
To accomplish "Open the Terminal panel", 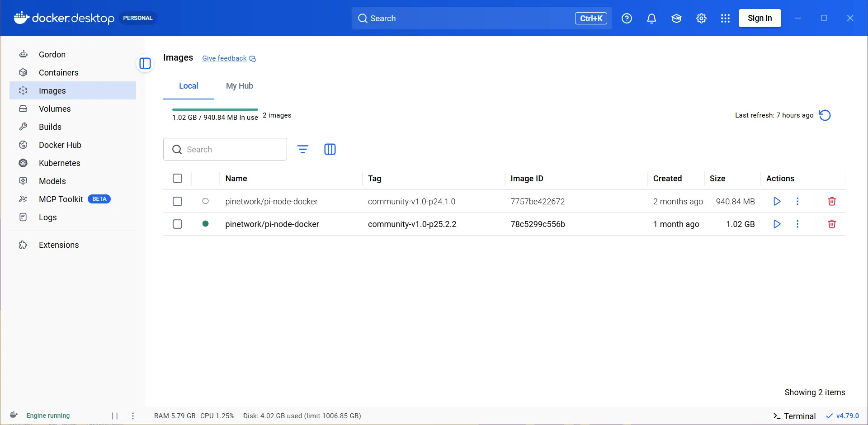I will pyautogui.click(x=794, y=416).
